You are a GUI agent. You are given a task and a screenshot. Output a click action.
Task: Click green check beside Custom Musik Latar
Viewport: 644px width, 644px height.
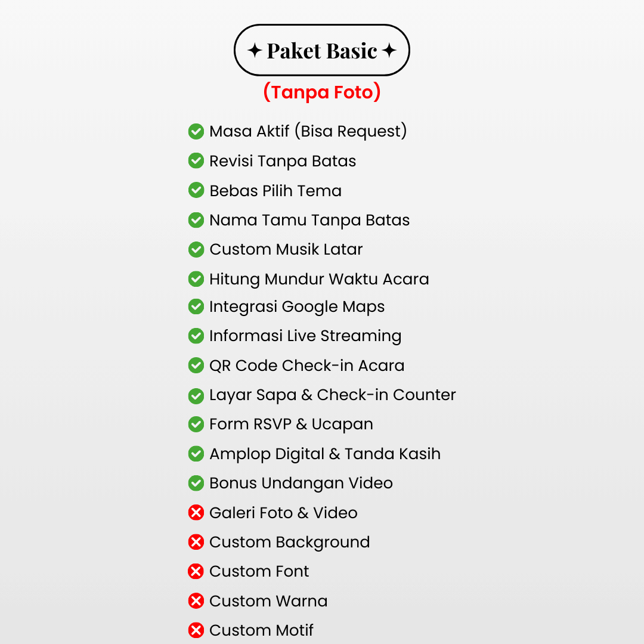[196, 249]
